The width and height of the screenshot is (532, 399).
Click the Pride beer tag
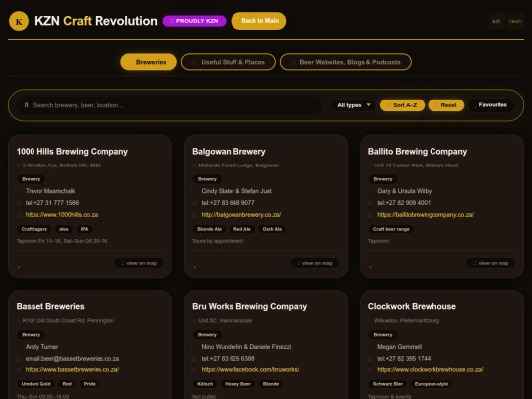point(90,384)
